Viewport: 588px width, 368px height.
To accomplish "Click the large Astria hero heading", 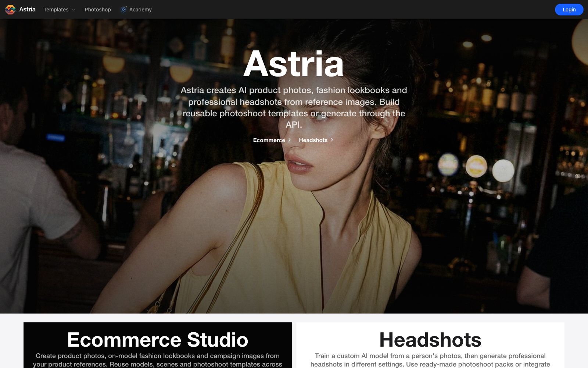I will tap(294, 64).
